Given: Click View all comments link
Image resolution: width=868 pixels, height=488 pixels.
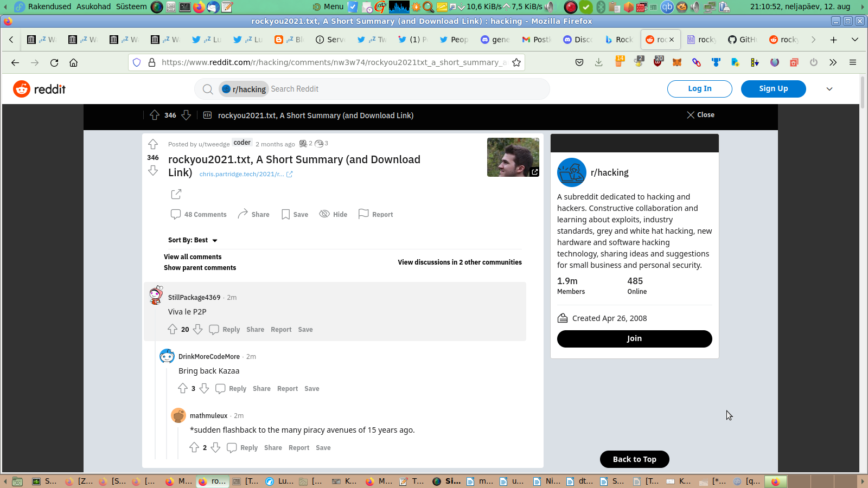Looking at the screenshot, I should [x=193, y=257].
